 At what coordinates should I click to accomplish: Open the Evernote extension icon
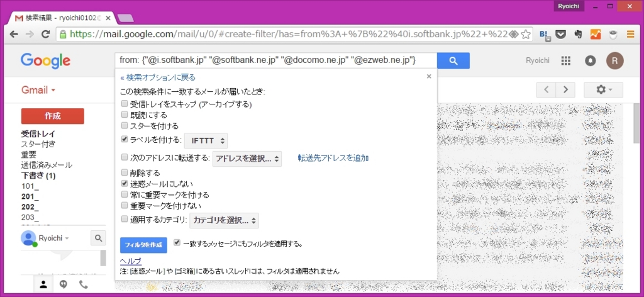tap(579, 35)
